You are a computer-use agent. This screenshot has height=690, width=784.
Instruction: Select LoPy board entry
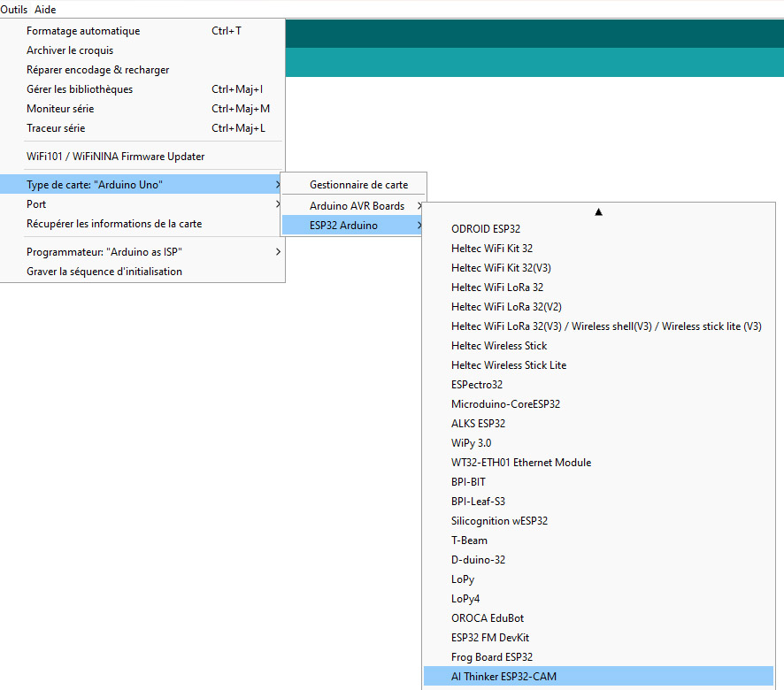[598, 580]
